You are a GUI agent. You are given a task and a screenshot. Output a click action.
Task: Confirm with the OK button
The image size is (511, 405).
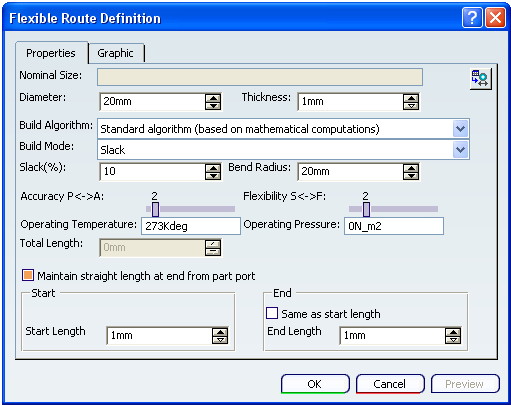315,384
